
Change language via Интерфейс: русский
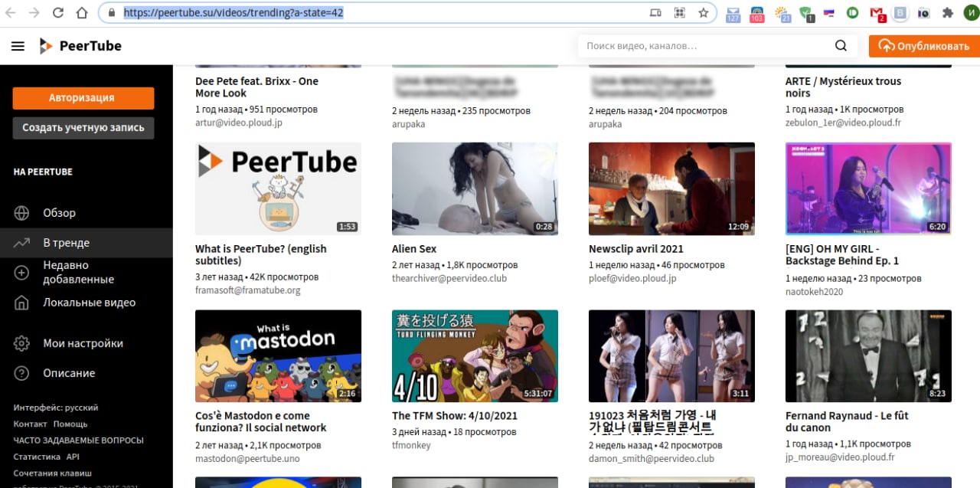[56, 408]
